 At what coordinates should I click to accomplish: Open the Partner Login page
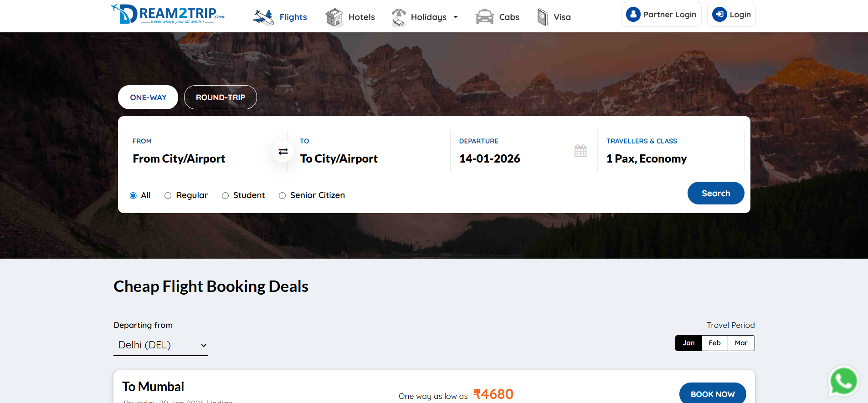pyautogui.click(x=661, y=15)
